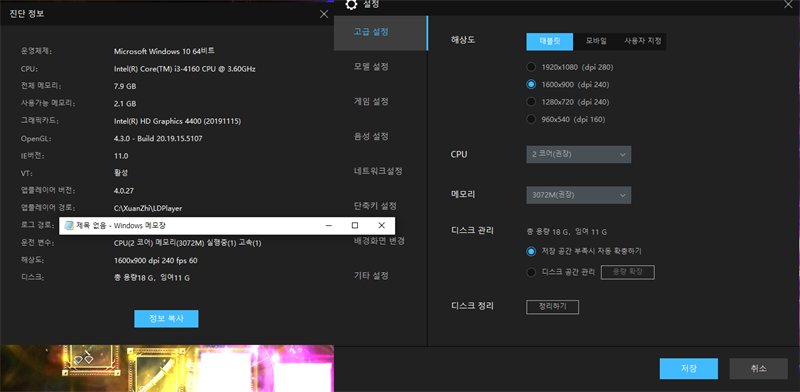Open the CPU 2 코어 dropdown
Viewport: 800px width, 392px height.
pyautogui.click(x=579, y=154)
